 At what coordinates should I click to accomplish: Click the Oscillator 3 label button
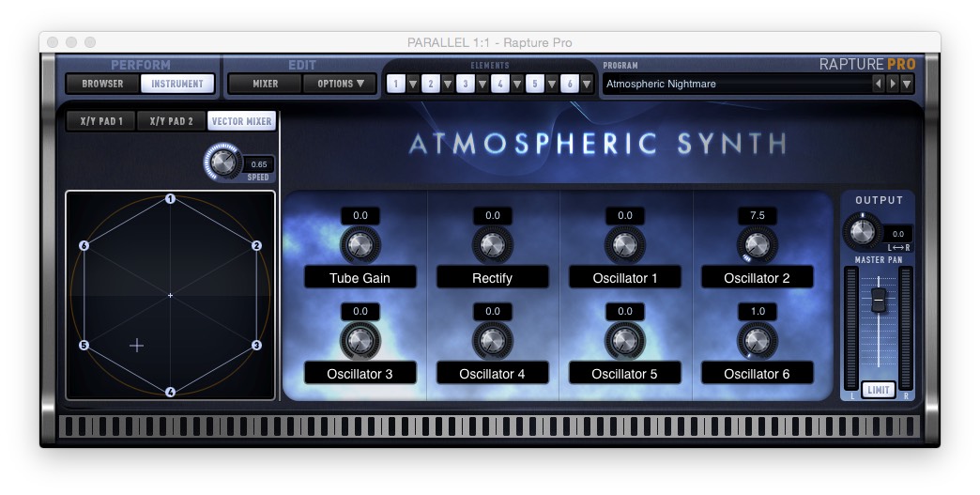coord(360,373)
